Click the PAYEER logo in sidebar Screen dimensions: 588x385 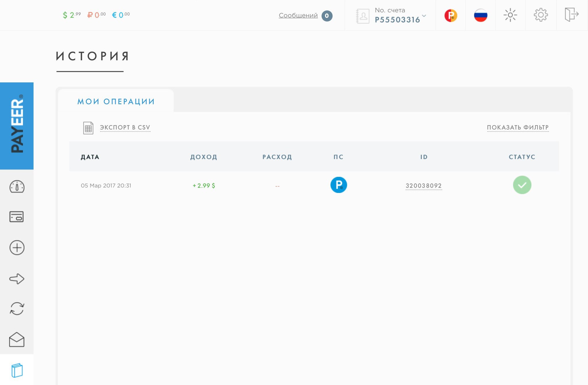pyautogui.click(x=17, y=126)
